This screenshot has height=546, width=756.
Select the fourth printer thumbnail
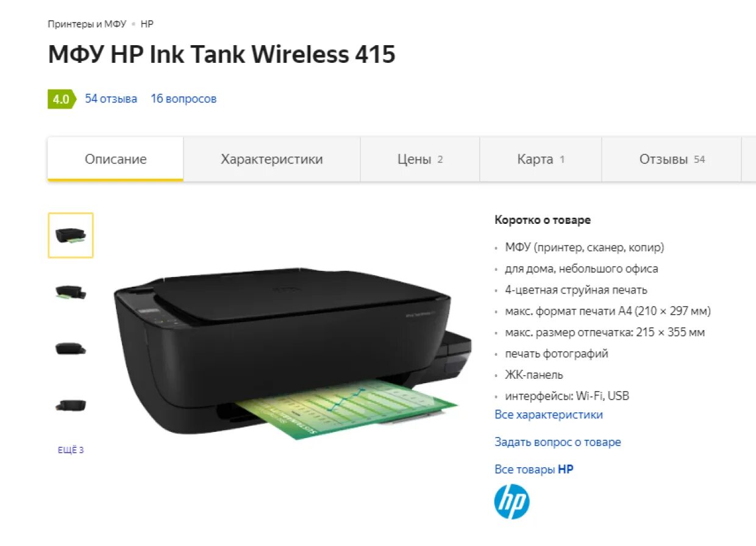click(71, 405)
